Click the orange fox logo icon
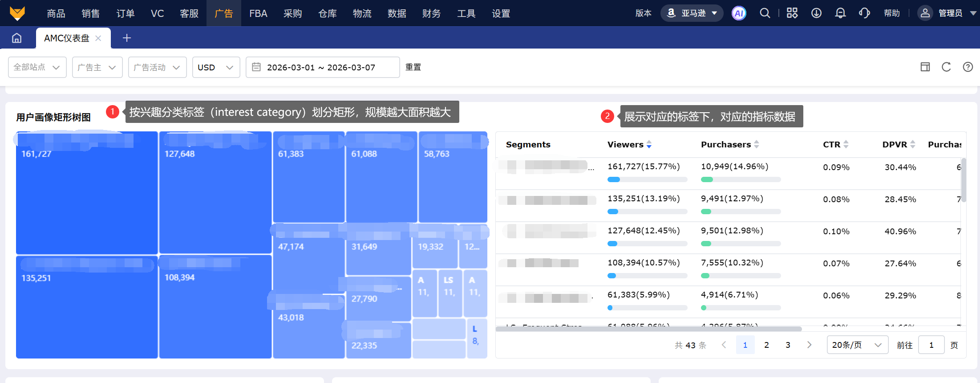980x383 pixels. coord(17,13)
